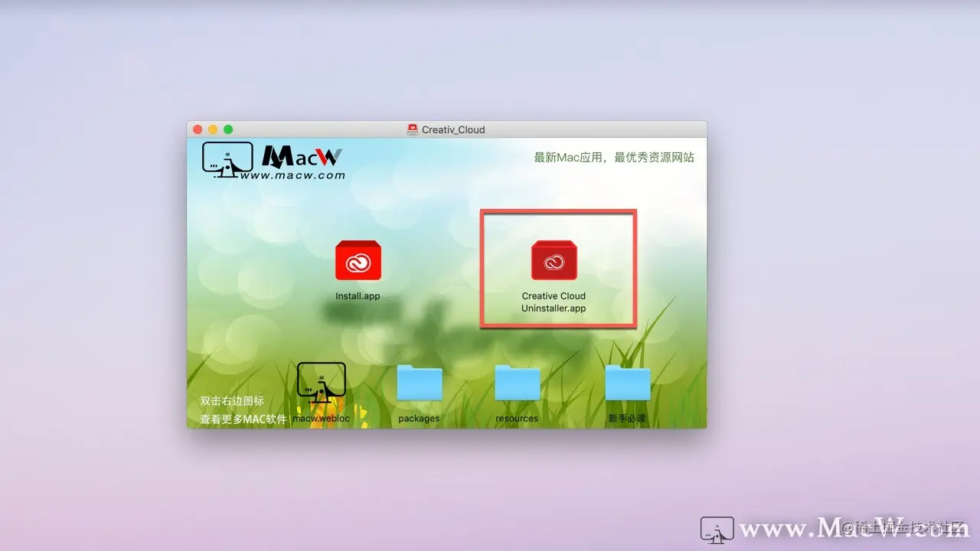Click the Creative Cloud Uninstaller.app name label
This screenshot has height=551, width=980.
pos(554,302)
